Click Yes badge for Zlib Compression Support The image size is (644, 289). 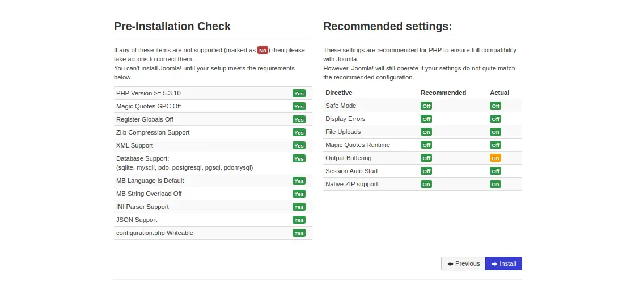(299, 133)
